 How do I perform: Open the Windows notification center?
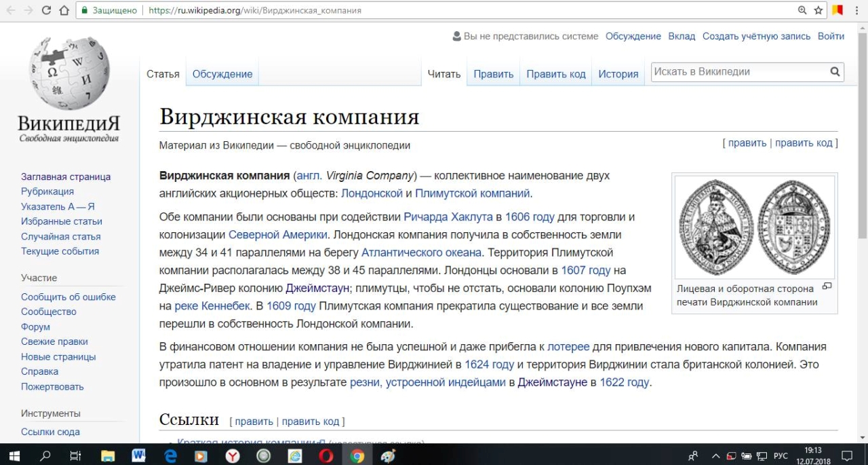(x=847, y=455)
